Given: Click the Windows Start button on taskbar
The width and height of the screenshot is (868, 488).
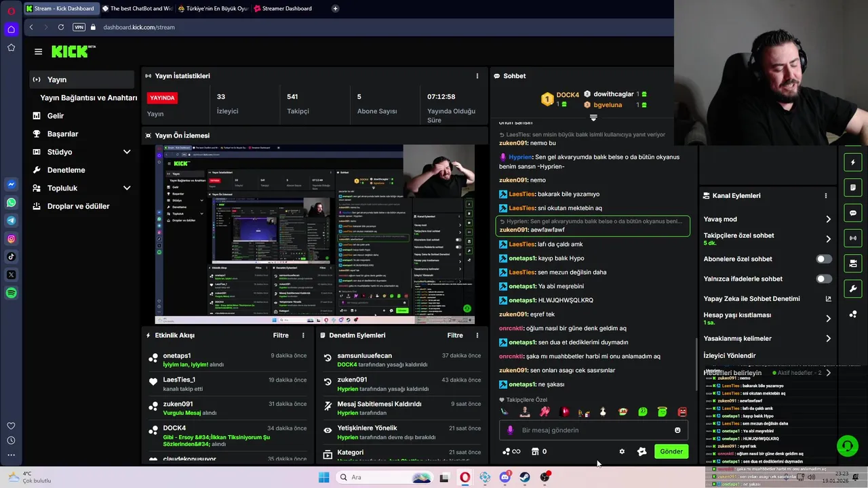Looking at the screenshot, I should tap(324, 477).
